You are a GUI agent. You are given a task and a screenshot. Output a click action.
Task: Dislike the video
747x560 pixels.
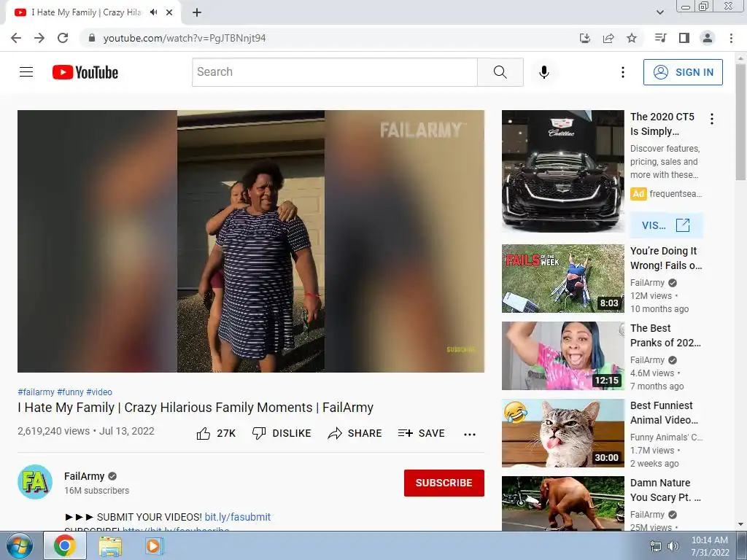click(282, 433)
